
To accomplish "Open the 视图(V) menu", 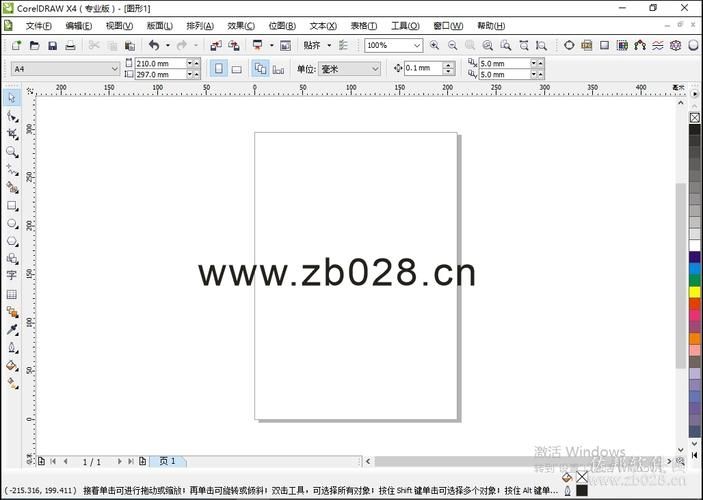I will [x=119, y=26].
